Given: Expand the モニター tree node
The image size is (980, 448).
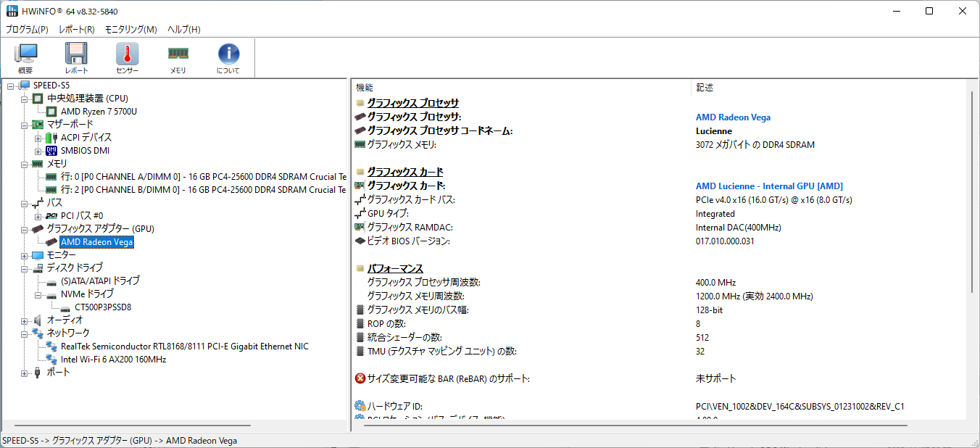Looking at the screenshot, I should coord(25,255).
